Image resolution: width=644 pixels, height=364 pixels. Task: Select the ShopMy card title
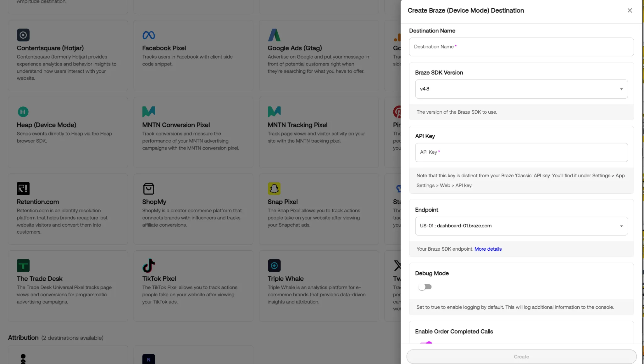point(154,202)
